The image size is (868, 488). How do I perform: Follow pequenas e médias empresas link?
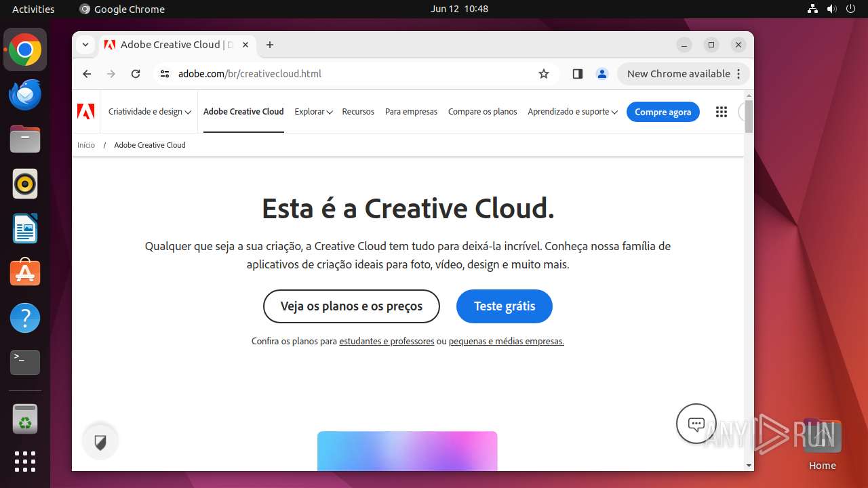tap(507, 342)
